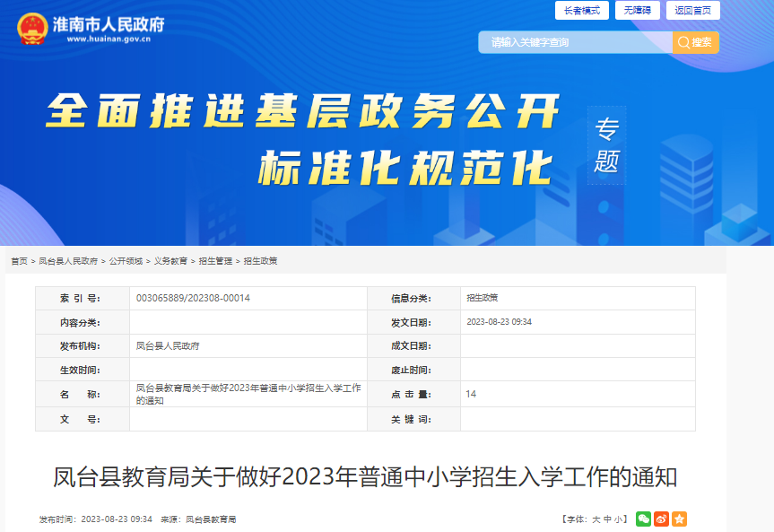Open 义务教育 breadcrumb item
Viewport: 774px width, 532px height.
[170, 261]
